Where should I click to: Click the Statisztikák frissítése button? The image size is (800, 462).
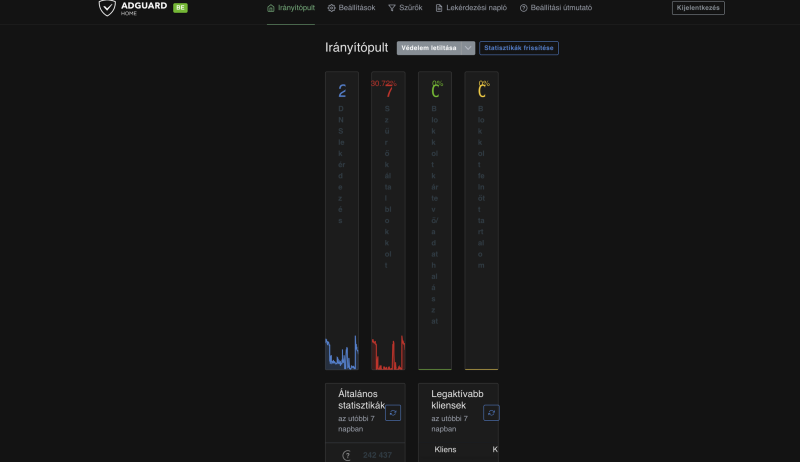pos(518,48)
